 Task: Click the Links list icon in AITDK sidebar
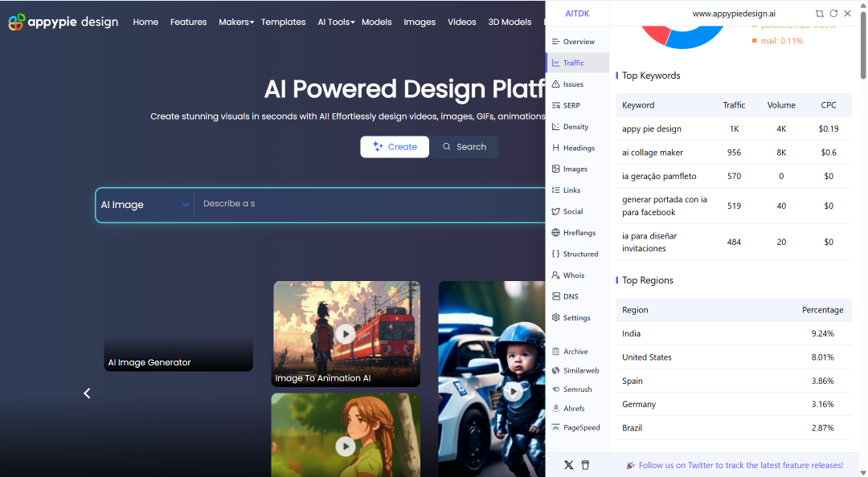[556, 190]
